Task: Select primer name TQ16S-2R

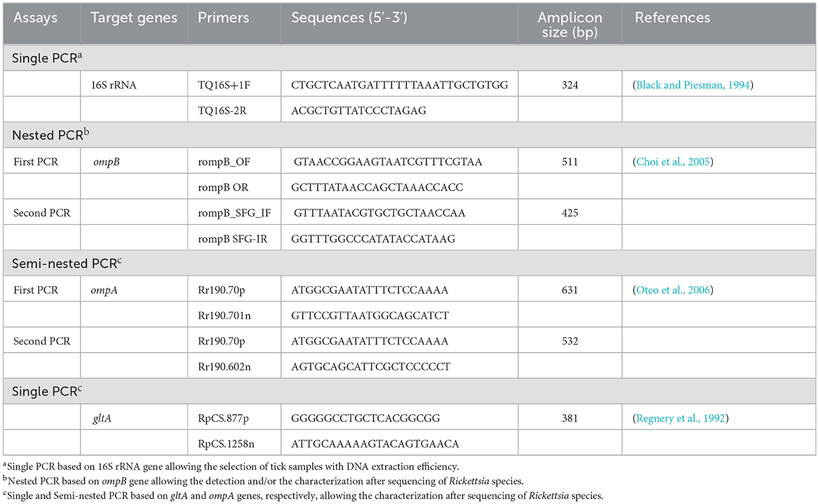Action: 223,110
